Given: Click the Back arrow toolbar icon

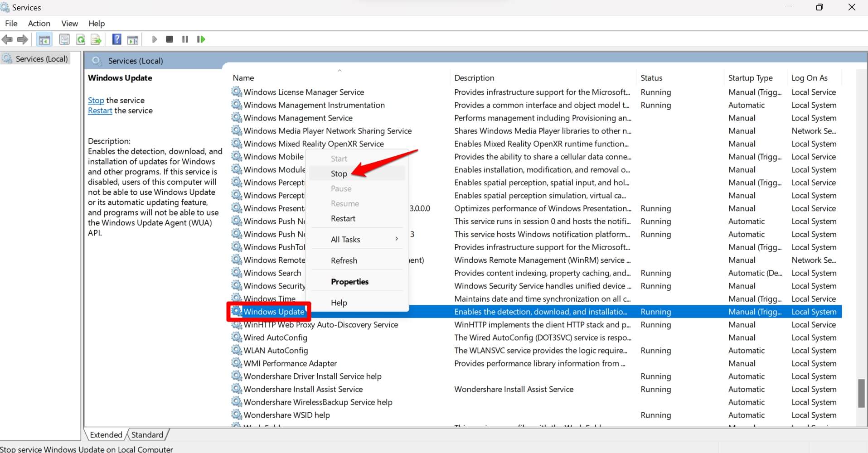Looking at the screenshot, I should pos(7,39).
